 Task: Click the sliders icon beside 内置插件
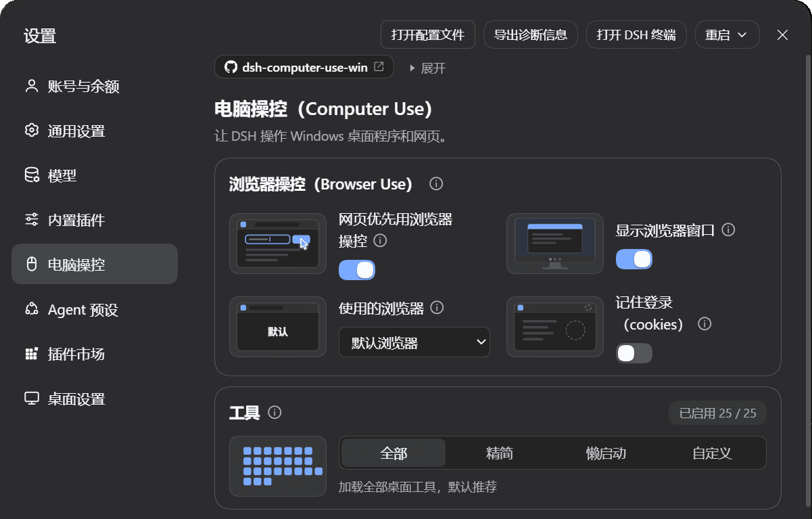pos(32,220)
